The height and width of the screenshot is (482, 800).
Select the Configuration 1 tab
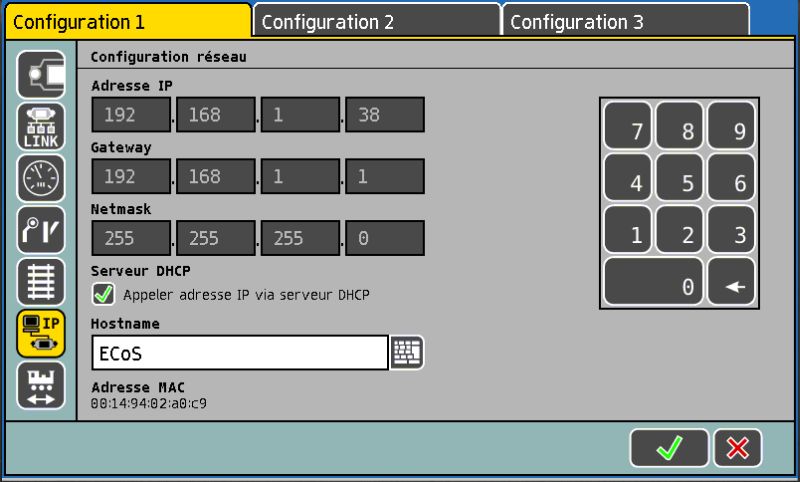click(x=127, y=21)
